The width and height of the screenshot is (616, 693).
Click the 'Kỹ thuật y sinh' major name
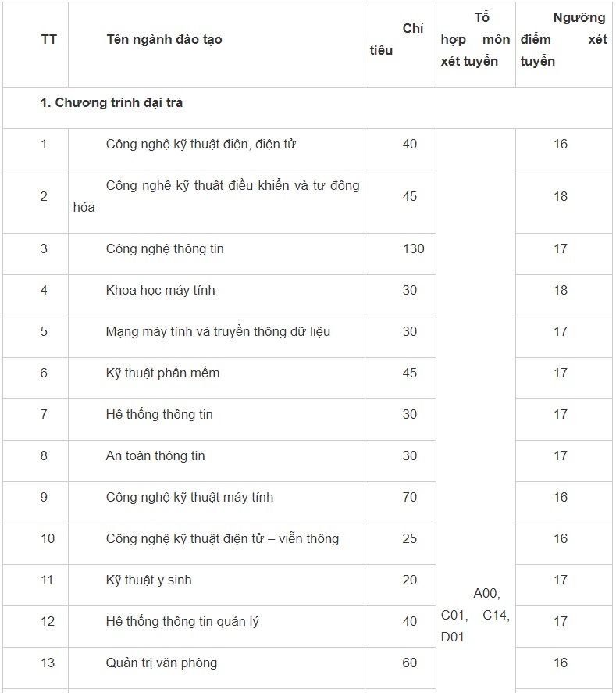(148, 580)
